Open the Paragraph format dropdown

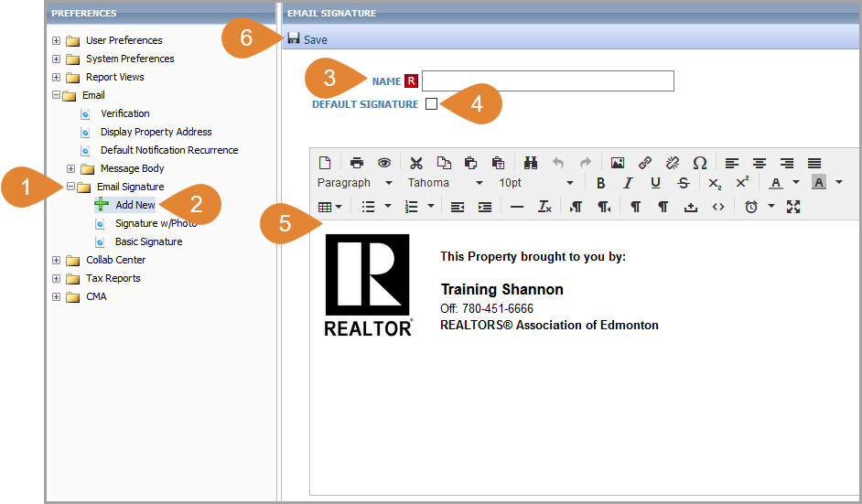354,182
